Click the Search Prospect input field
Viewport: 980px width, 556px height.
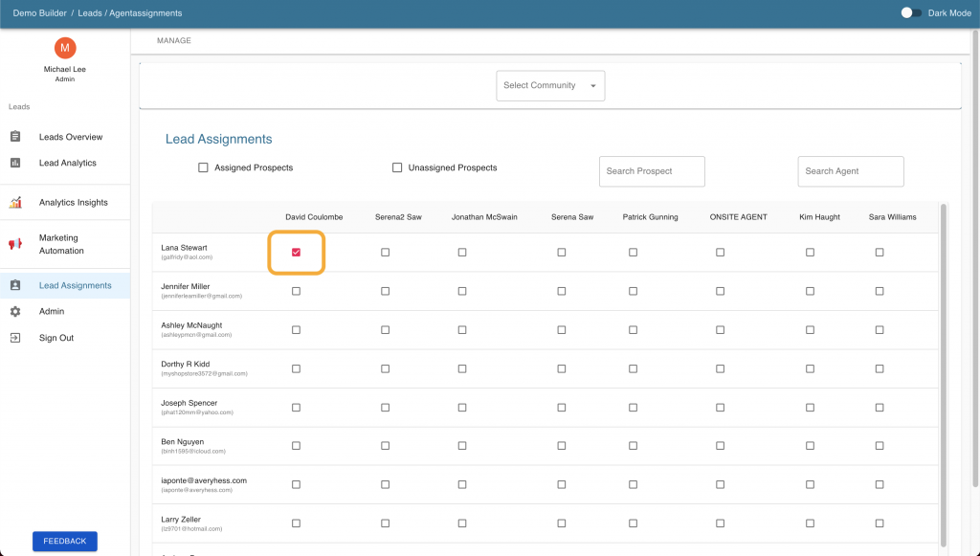pyautogui.click(x=652, y=171)
